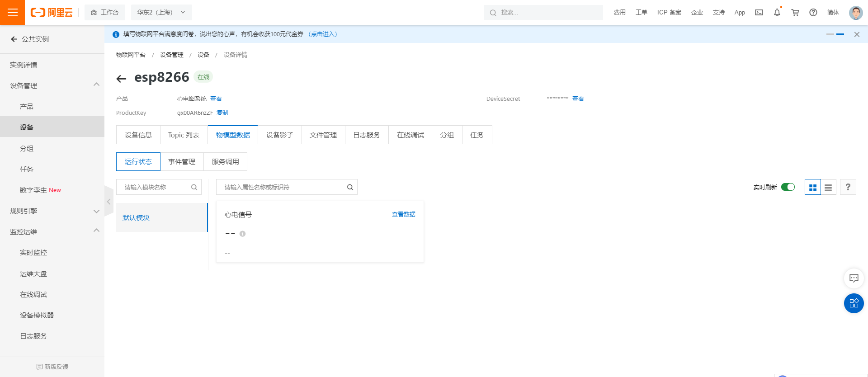The height and width of the screenshot is (377, 868).
Task: Click 查看数据 on 心电信号 card
Action: pyautogui.click(x=404, y=214)
